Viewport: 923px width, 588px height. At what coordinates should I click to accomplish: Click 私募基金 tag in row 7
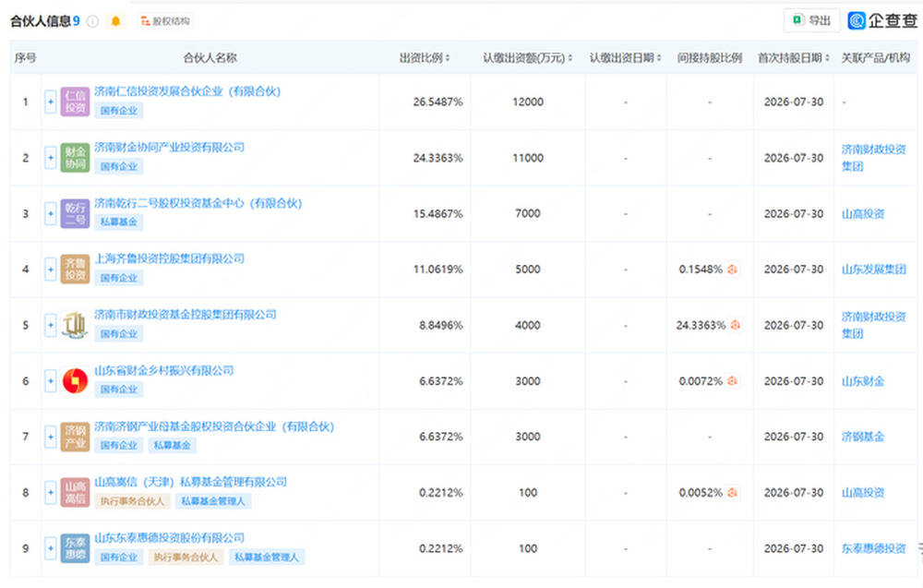(x=173, y=445)
